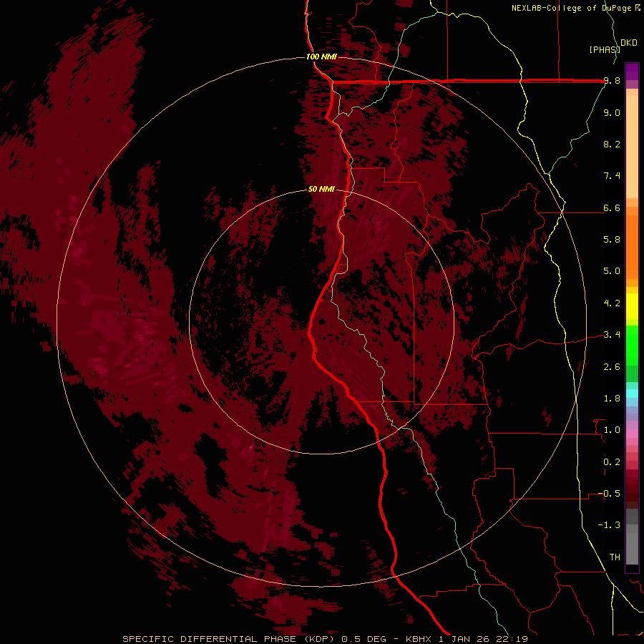Pick the pink segment near 1.0
This screenshot has width=644, height=644.
coord(632,434)
